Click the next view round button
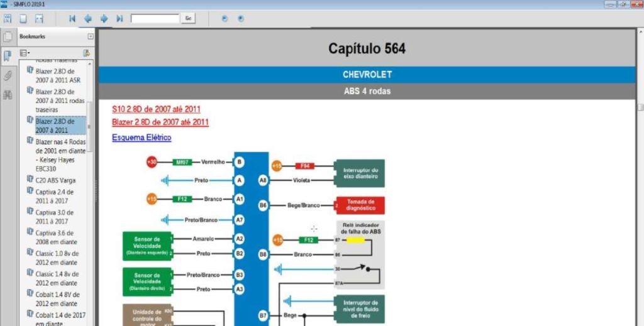 click(241, 18)
